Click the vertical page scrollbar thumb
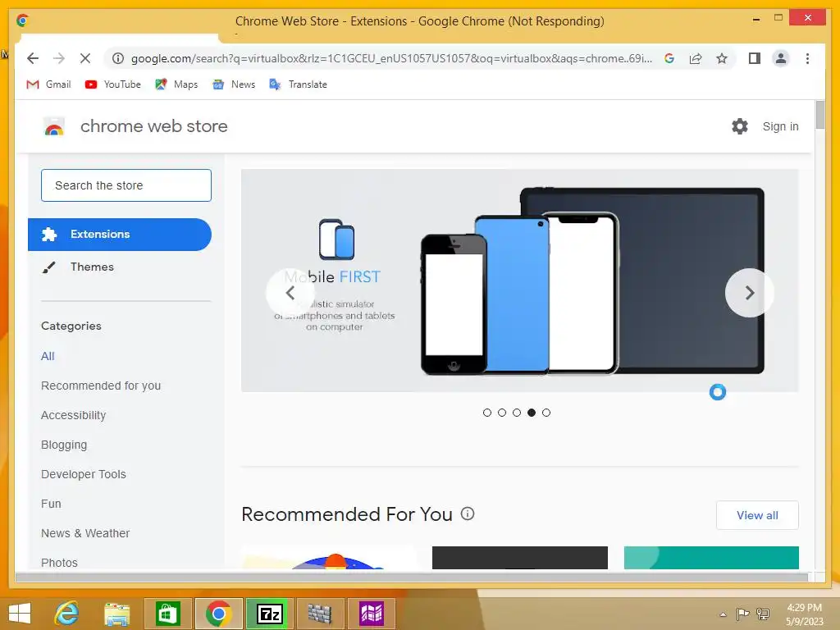This screenshot has width=840, height=630. tap(820, 115)
